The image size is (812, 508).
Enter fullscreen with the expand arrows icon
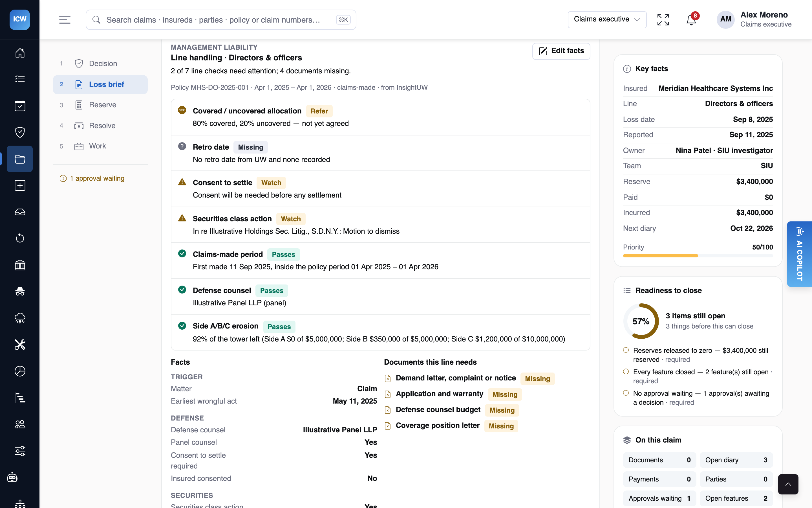pyautogui.click(x=663, y=20)
